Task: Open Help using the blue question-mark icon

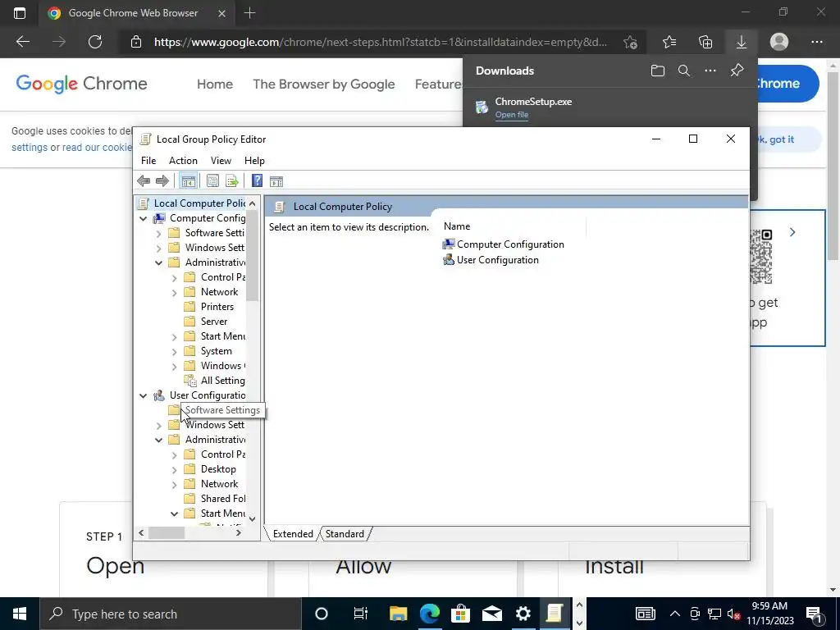Action: click(x=257, y=181)
